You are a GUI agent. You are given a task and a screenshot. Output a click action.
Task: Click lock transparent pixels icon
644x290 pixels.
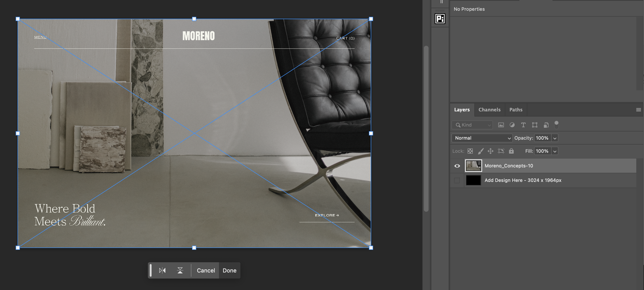[x=470, y=151]
